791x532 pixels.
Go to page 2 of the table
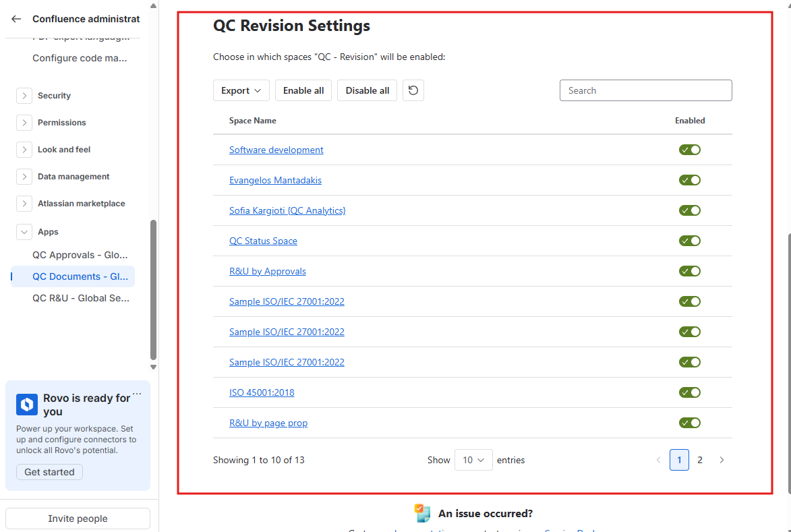(x=700, y=460)
